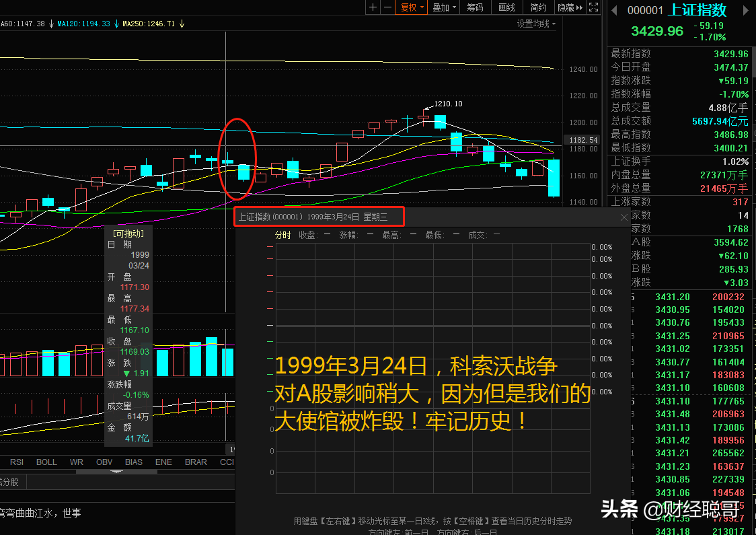Open the 叠加 overlay dropdown
Image resolution: width=756 pixels, height=535 pixels.
coord(443,7)
